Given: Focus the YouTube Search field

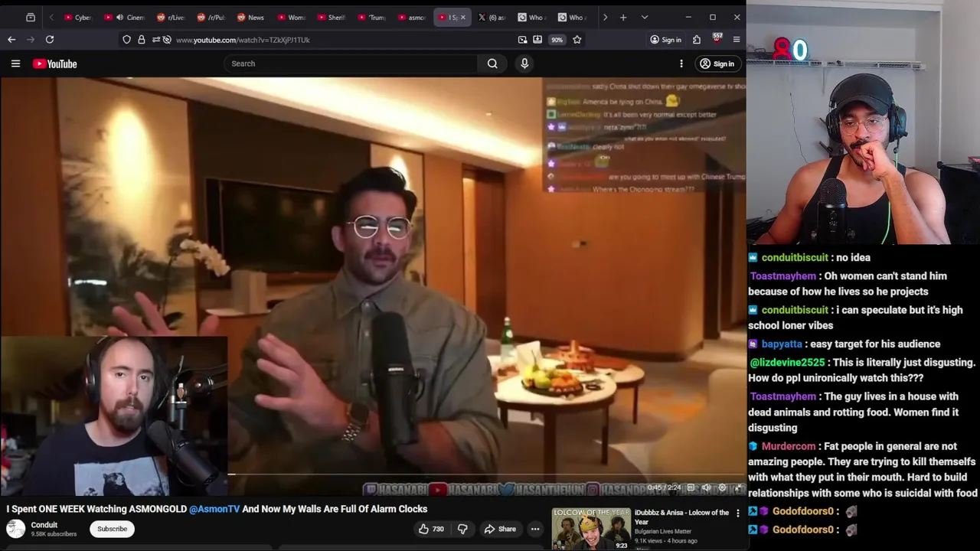Looking at the screenshot, I should (x=351, y=64).
